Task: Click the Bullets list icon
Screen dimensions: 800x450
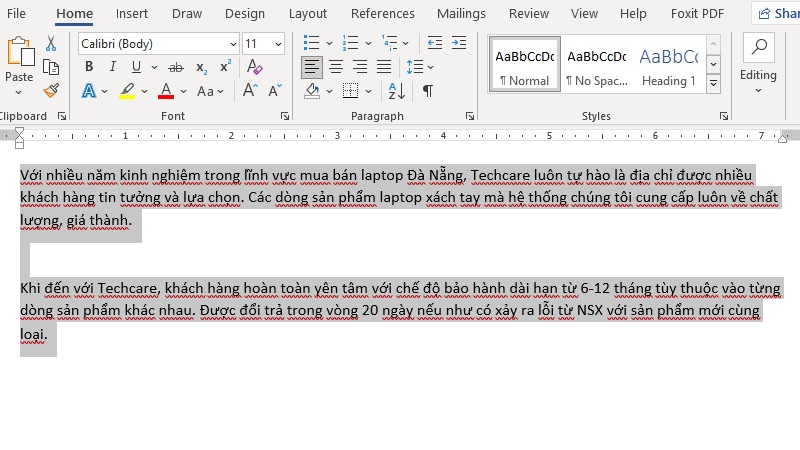Action: pyautogui.click(x=311, y=43)
